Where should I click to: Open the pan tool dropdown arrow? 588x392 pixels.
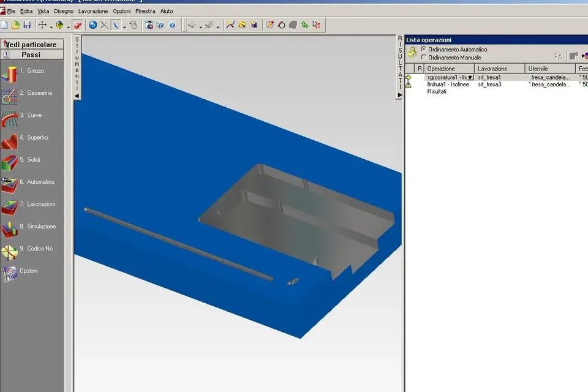pos(51,26)
